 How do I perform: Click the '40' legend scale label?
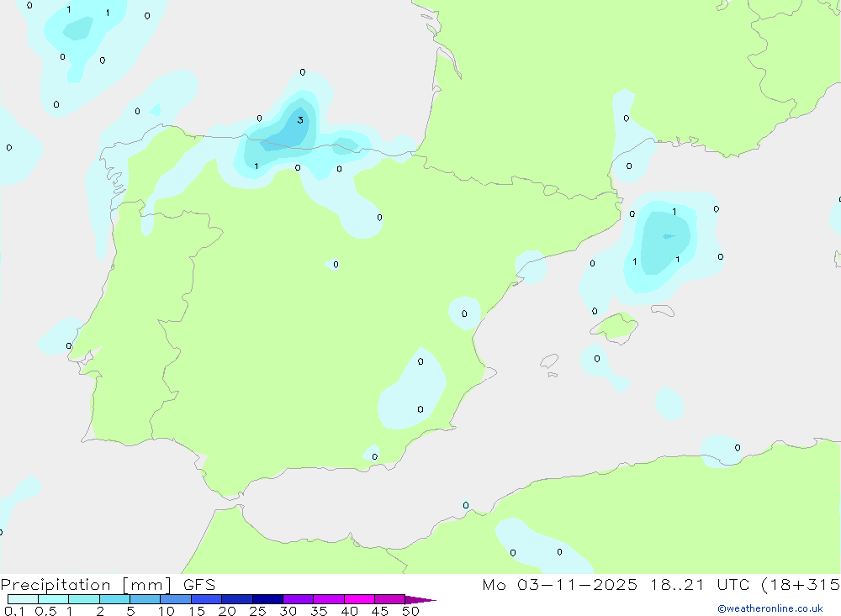coord(350,611)
